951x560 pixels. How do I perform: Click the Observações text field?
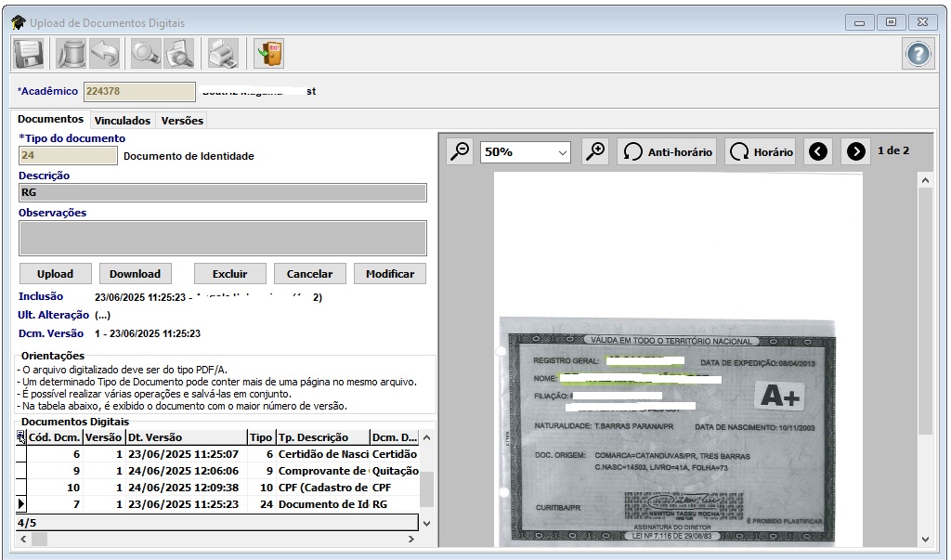tap(222, 238)
